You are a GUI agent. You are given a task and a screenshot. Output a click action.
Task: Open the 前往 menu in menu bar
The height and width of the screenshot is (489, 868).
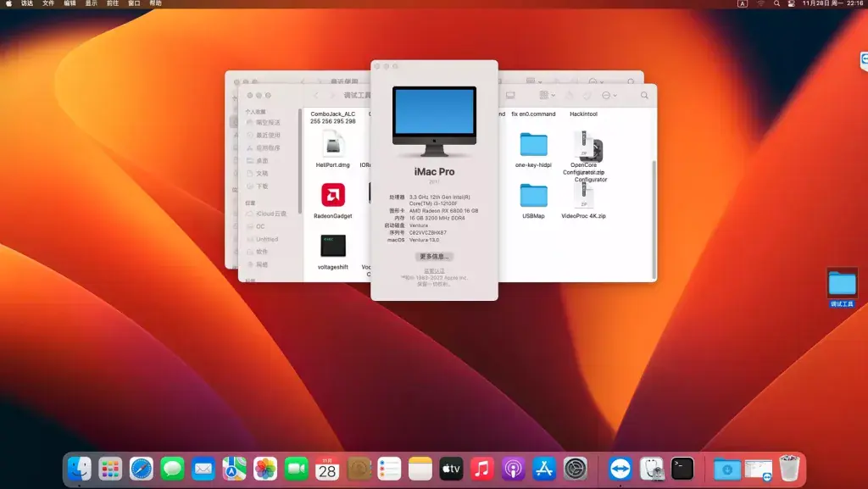tap(113, 3)
